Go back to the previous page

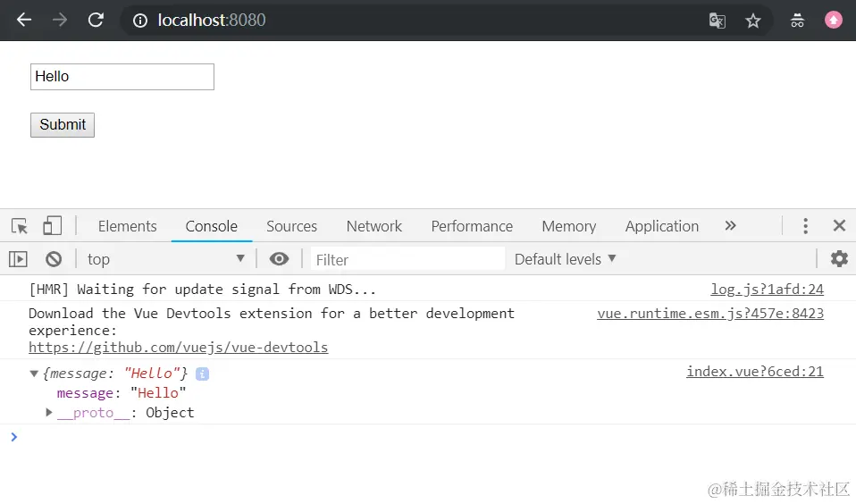click(x=24, y=21)
